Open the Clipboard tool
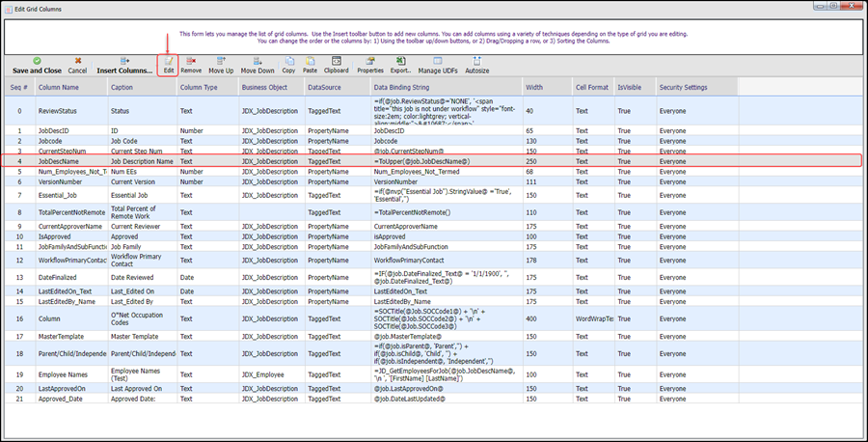Viewport: 868px width, 442px height. [336, 66]
